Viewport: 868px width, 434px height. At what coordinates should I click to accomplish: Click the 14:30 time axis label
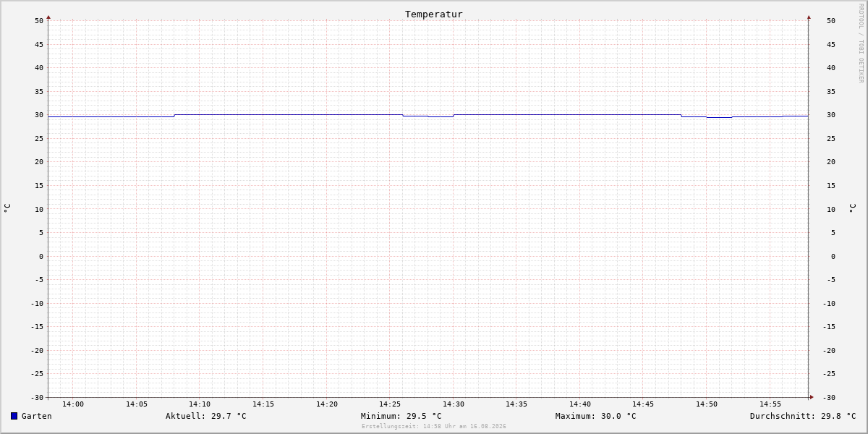click(x=454, y=404)
